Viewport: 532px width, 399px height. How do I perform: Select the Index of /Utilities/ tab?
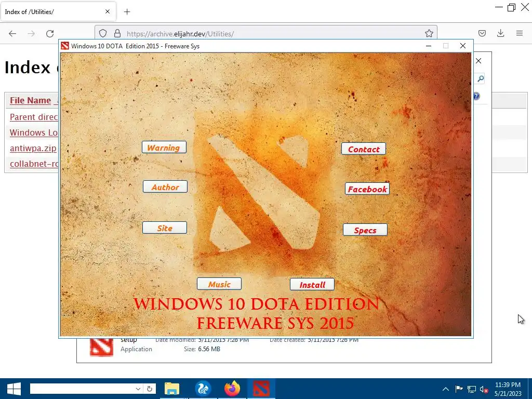58,11
